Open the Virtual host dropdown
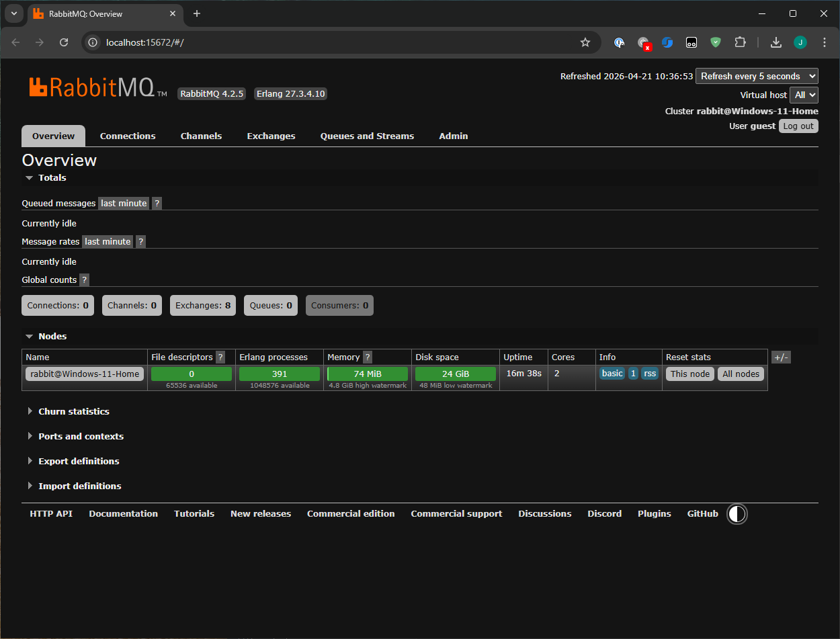 pos(804,95)
